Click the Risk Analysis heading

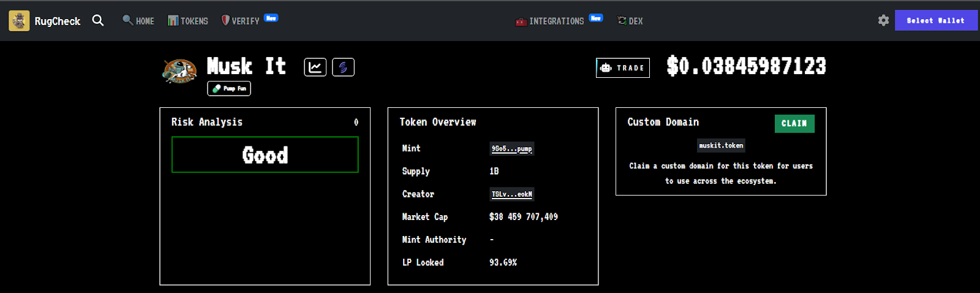tap(207, 122)
